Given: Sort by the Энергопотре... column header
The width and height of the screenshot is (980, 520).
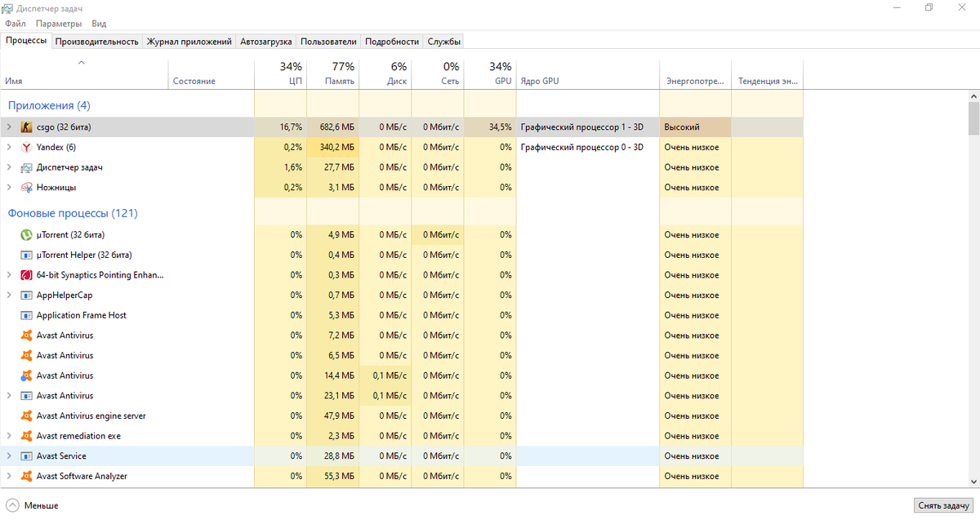Looking at the screenshot, I should [x=695, y=73].
